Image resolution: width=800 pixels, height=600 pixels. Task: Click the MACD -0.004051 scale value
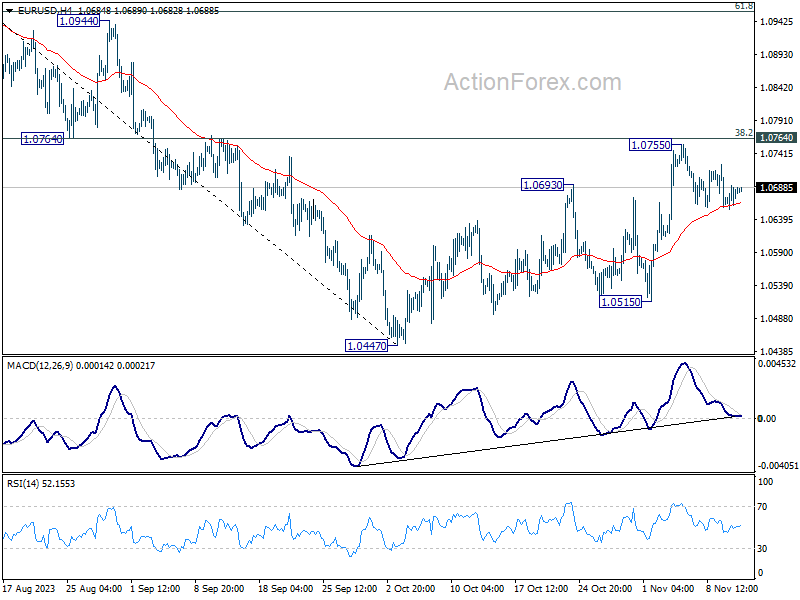[777, 465]
